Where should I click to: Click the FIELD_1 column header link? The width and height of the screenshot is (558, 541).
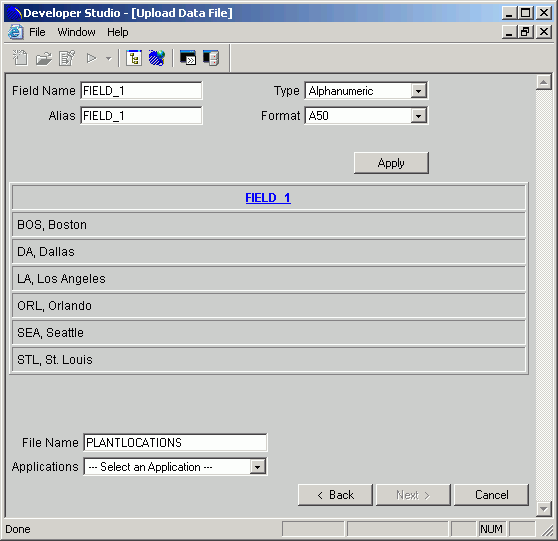click(x=268, y=198)
